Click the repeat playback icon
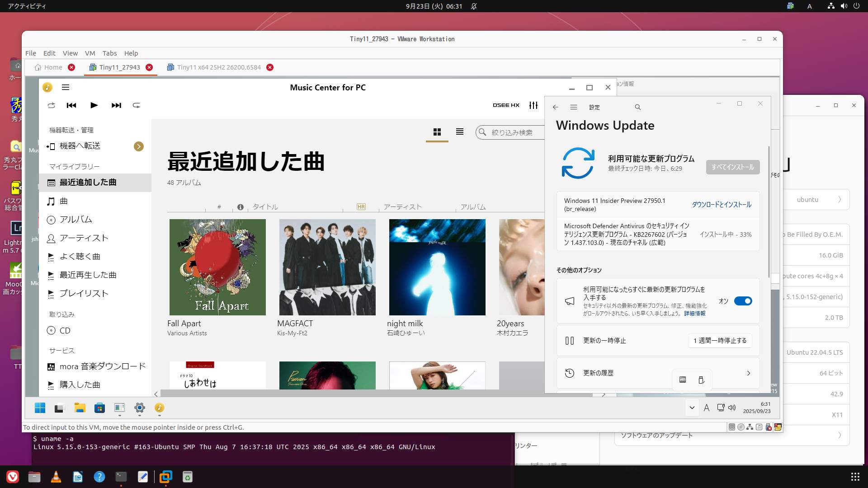Image resolution: width=868 pixels, height=488 pixels. (136, 105)
